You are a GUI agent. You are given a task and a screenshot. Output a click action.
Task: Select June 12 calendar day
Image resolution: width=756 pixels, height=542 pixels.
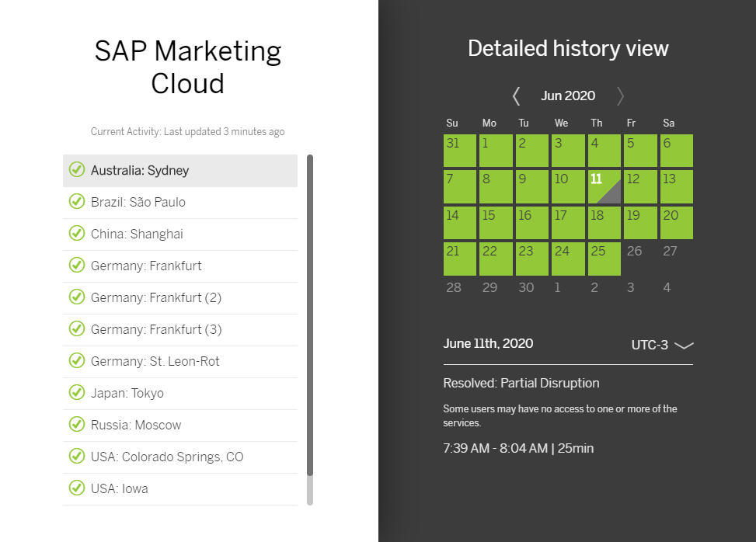(640, 186)
